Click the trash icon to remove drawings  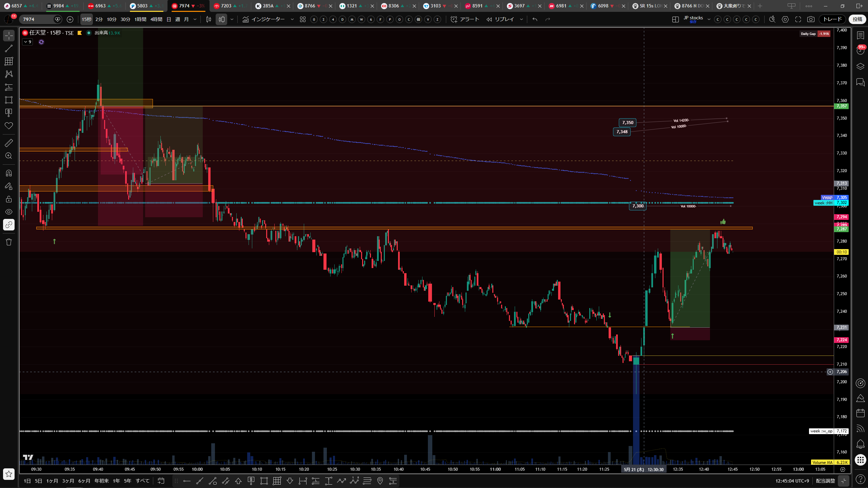pos(9,242)
